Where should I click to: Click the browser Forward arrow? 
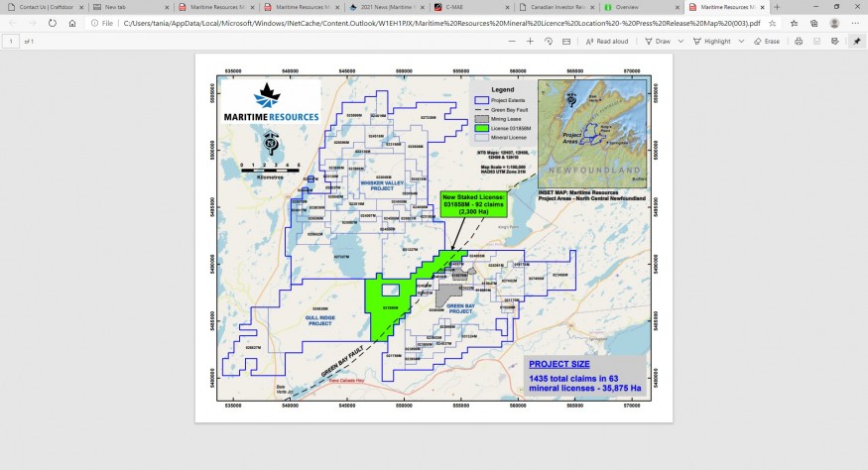pyautogui.click(x=32, y=23)
